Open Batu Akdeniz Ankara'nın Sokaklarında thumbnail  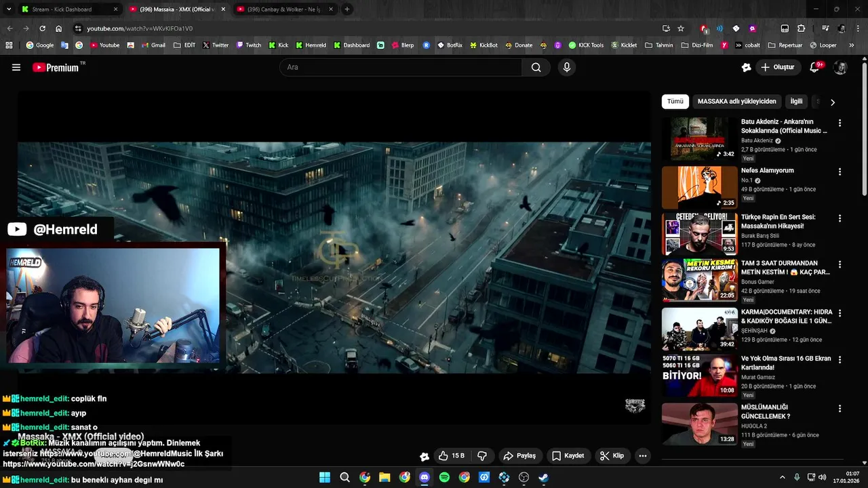coord(699,139)
